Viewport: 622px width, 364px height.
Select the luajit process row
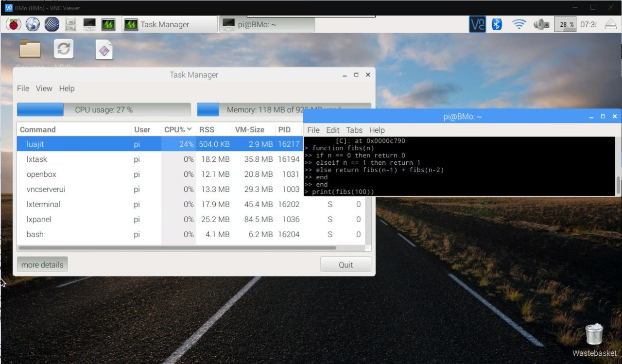pos(159,144)
